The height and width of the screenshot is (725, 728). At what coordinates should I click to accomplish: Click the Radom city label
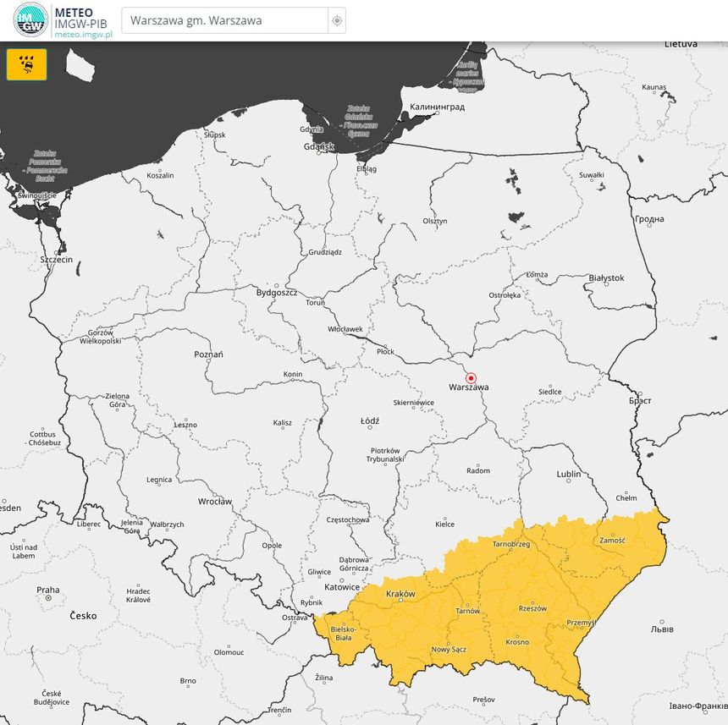click(478, 471)
